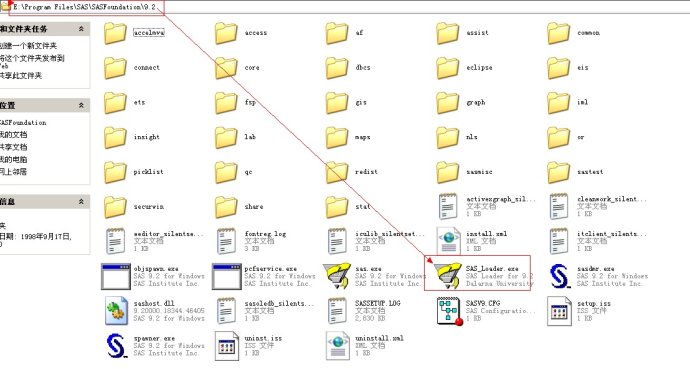Open the accelmva folder
The height and width of the screenshot is (369, 690).
(115, 33)
